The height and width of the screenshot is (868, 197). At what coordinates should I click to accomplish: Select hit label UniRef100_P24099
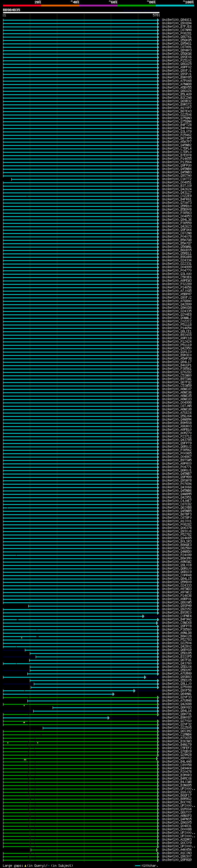(x=176, y=555)
